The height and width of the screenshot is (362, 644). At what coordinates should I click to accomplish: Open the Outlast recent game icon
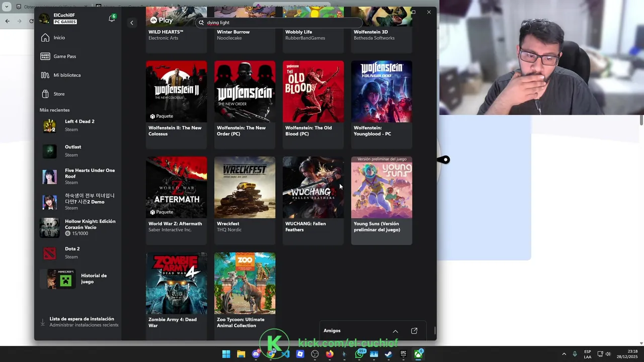[49, 151]
